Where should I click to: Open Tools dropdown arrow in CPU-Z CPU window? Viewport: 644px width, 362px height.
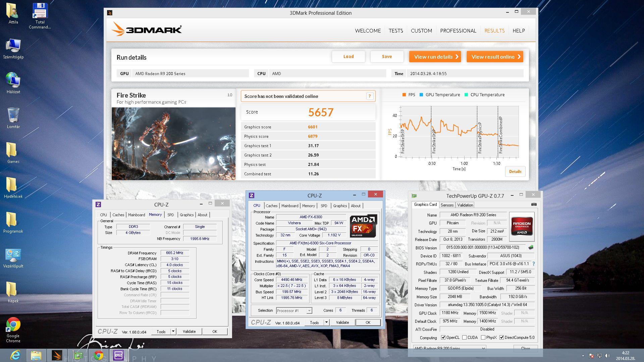(326, 322)
